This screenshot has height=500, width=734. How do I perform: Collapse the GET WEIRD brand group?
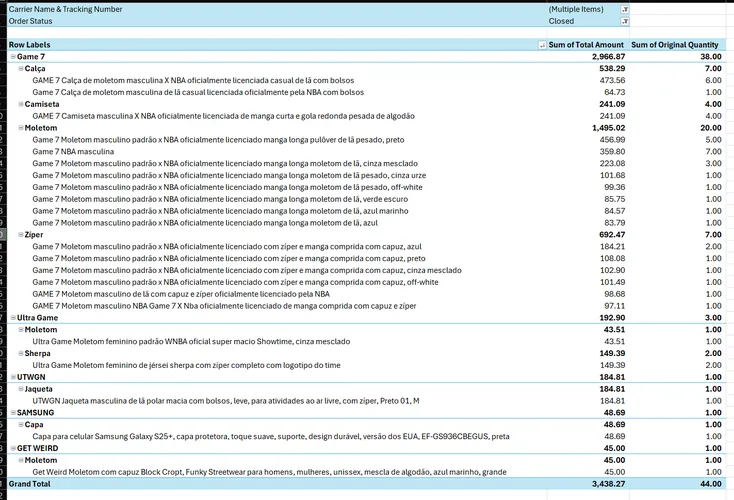click(x=13, y=449)
